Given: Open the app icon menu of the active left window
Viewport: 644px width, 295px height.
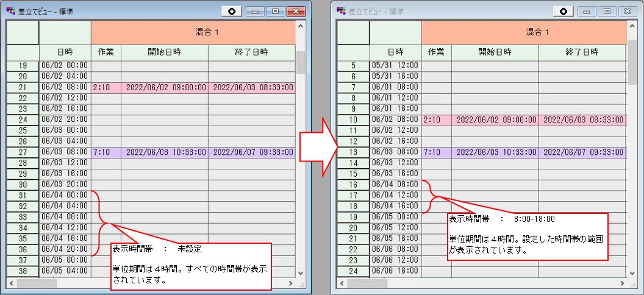Looking at the screenshot, I should (x=11, y=12).
